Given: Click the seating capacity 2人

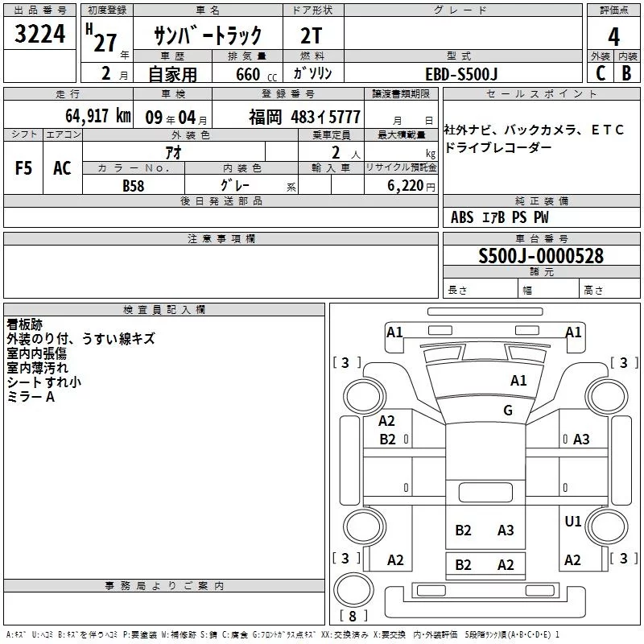Looking at the screenshot, I should 346,153.
